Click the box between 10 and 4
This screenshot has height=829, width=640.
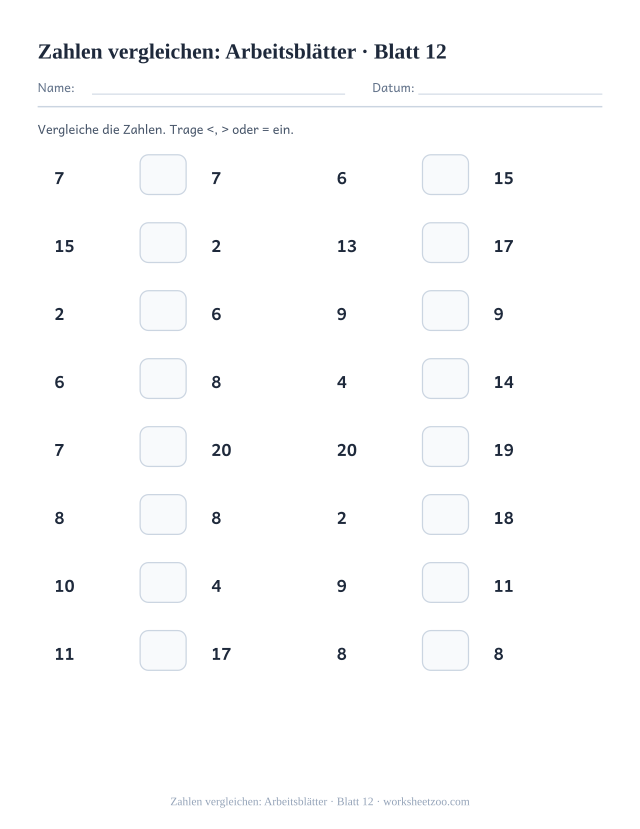163,582
